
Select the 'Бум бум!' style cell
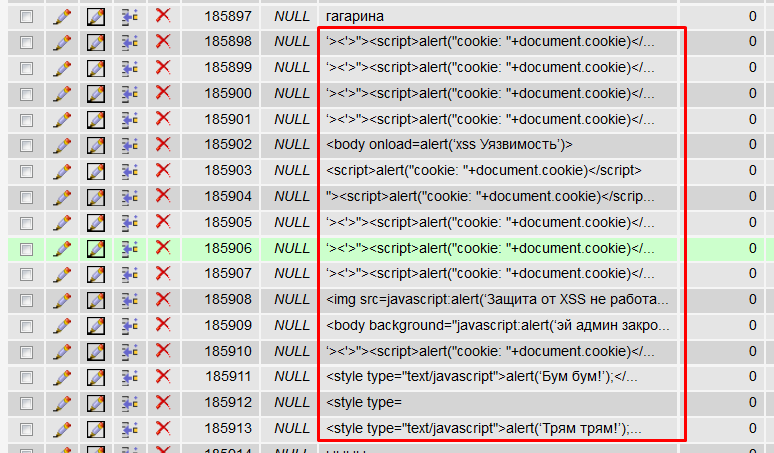pos(482,377)
